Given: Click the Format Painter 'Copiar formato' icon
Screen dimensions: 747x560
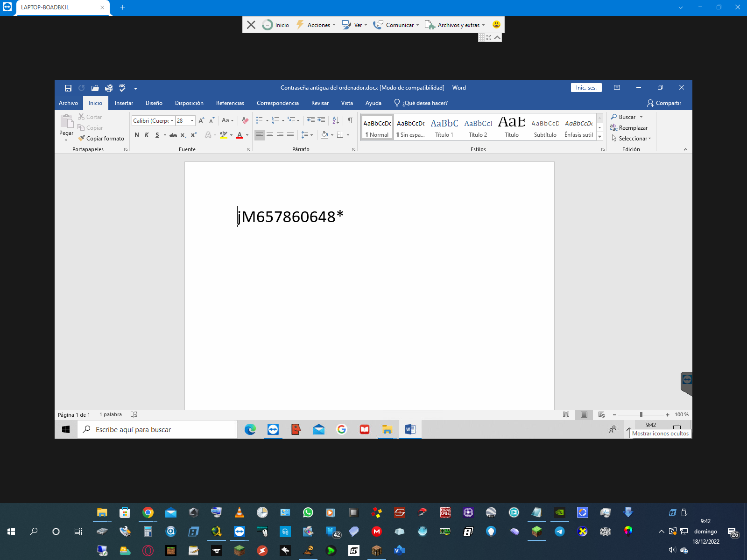Looking at the screenshot, I should [82, 138].
